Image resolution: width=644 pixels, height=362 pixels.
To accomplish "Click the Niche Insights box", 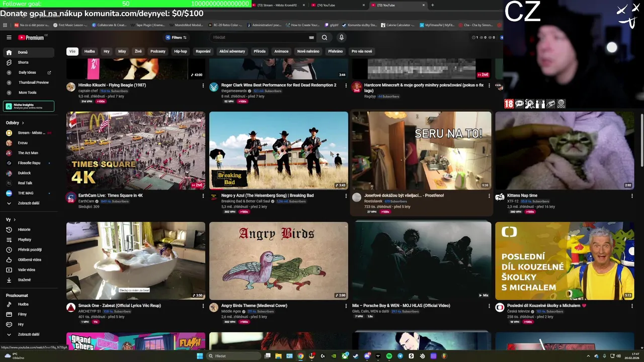I will click(29, 106).
